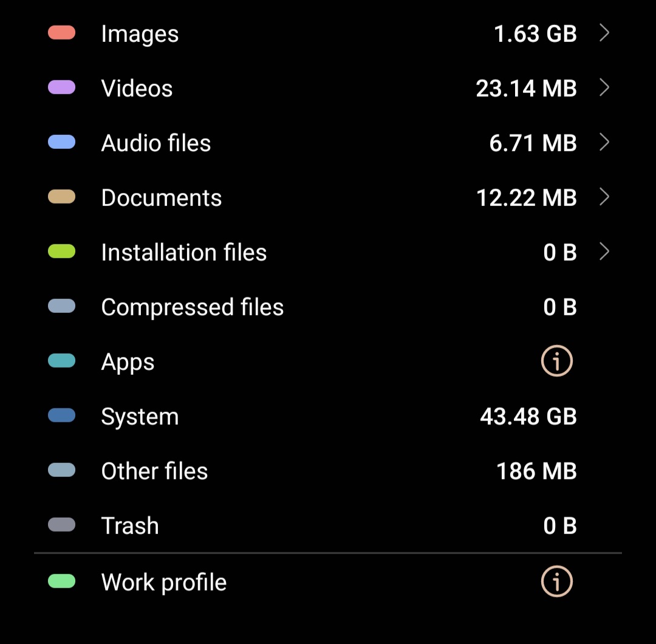Click the Apps category icon

(x=61, y=361)
